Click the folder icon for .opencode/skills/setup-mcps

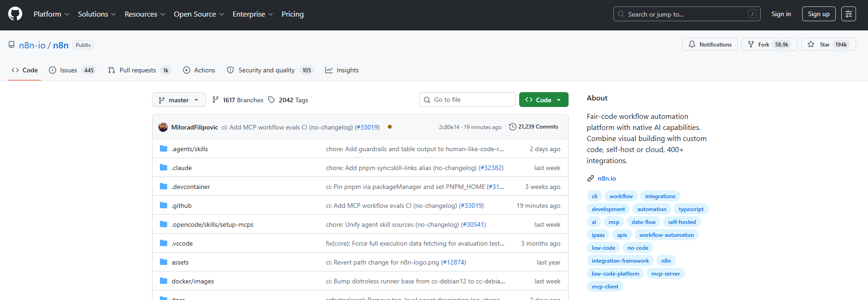(x=164, y=224)
